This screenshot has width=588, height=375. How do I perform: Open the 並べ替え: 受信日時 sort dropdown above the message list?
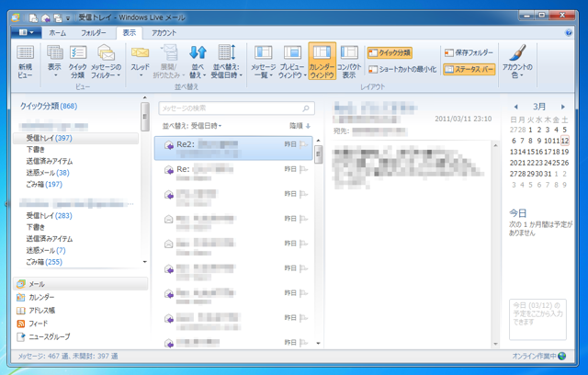click(x=192, y=126)
